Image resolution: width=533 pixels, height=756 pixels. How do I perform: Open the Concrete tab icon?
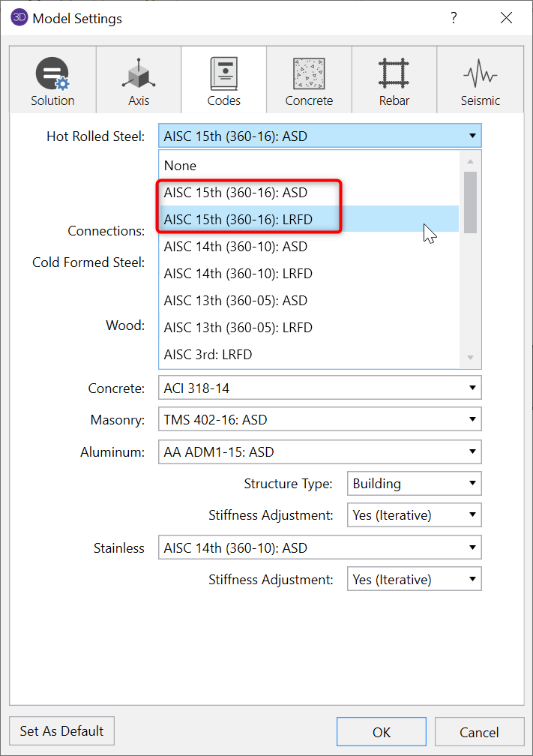(x=309, y=74)
